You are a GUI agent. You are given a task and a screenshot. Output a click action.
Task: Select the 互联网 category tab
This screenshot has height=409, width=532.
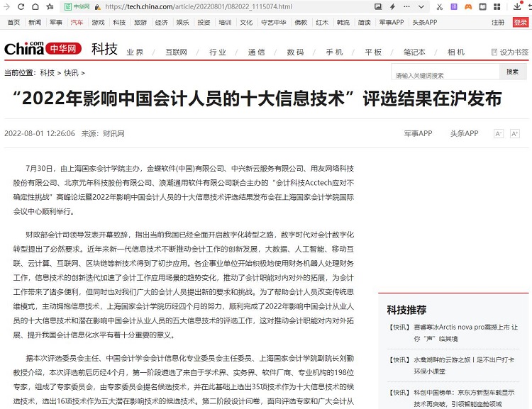[x=176, y=52]
